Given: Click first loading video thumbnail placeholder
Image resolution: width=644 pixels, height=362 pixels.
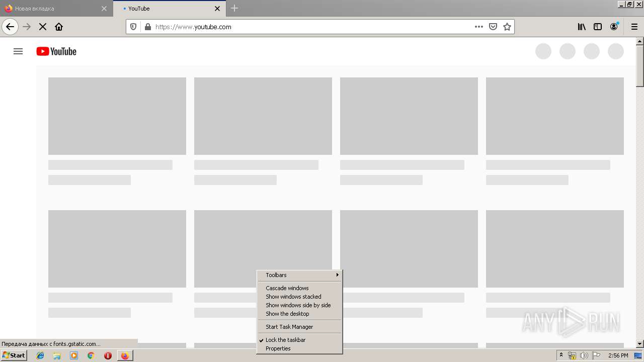Looking at the screenshot, I should (117, 116).
